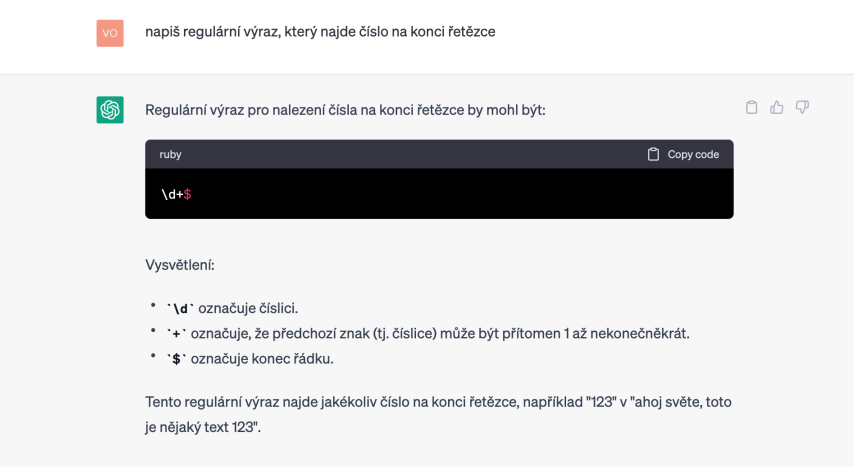The height and width of the screenshot is (467, 854).
Task: Click the Vysvětlení: heading text
Action: click(180, 265)
